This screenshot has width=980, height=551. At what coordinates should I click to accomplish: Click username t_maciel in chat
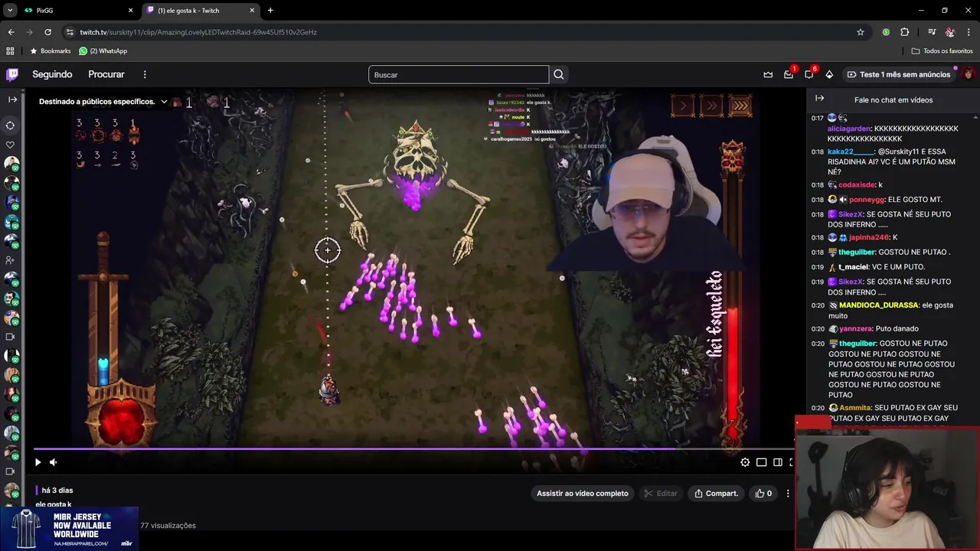click(x=853, y=267)
